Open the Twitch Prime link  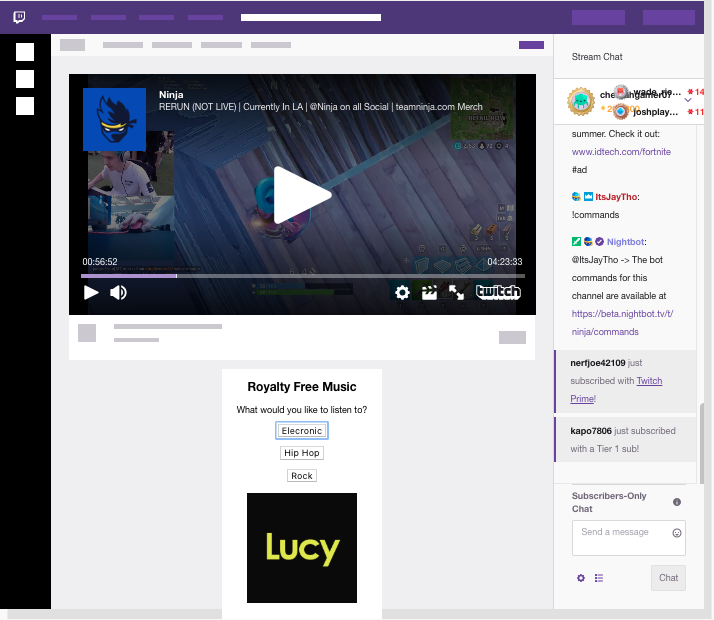(x=616, y=390)
